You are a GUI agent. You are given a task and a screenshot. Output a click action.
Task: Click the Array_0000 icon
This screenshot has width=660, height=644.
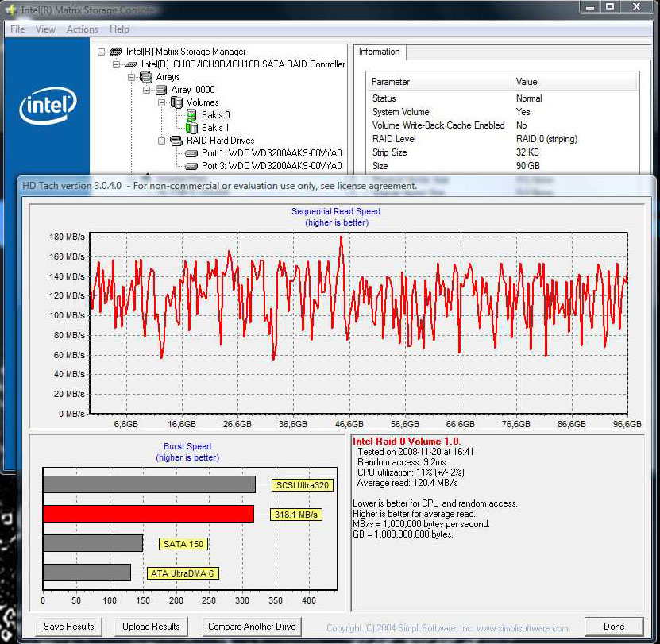[x=160, y=90]
